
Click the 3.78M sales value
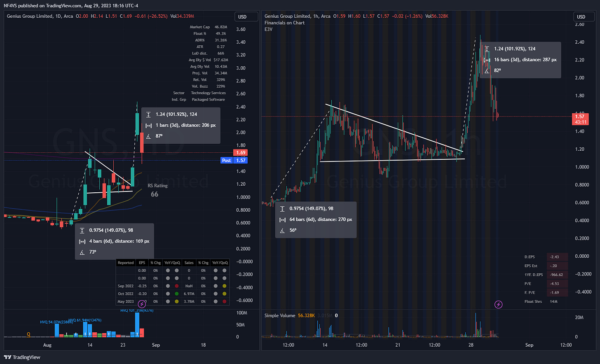click(189, 301)
